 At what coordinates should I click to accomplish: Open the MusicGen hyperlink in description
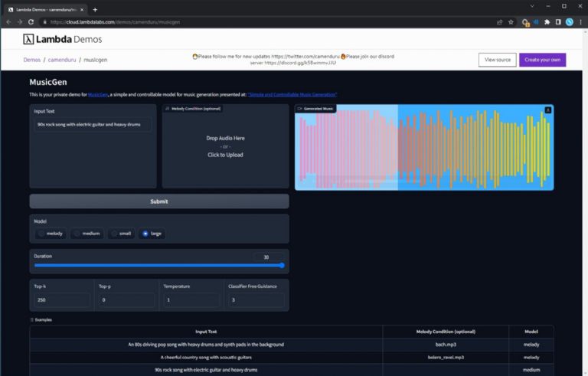pyautogui.click(x=98, y=94)
